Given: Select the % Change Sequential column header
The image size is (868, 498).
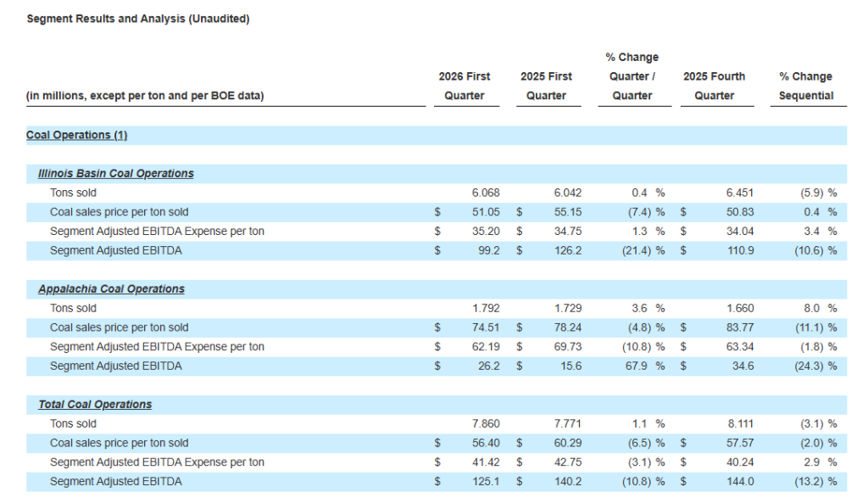Looking at the screenshot, I should [x=805, y=86].
